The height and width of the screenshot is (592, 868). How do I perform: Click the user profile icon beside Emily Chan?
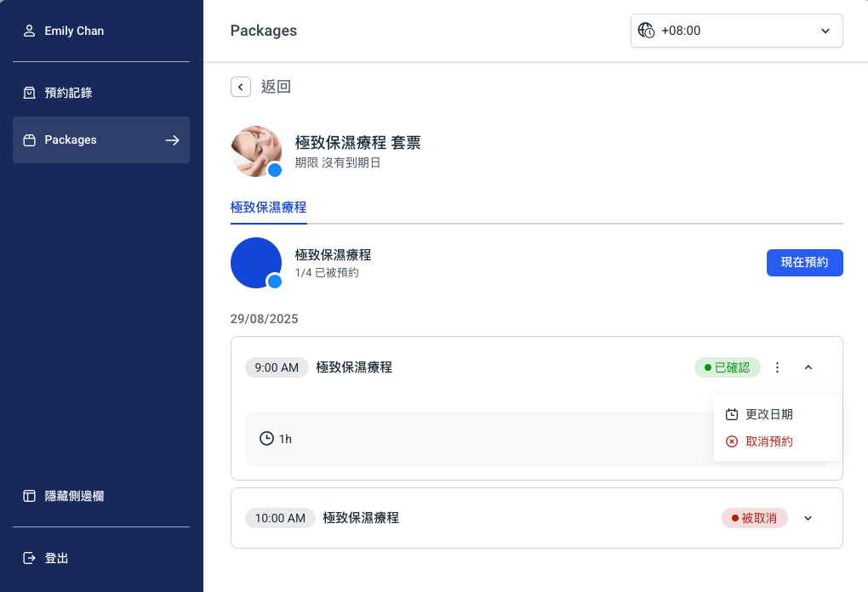point(29,31)
